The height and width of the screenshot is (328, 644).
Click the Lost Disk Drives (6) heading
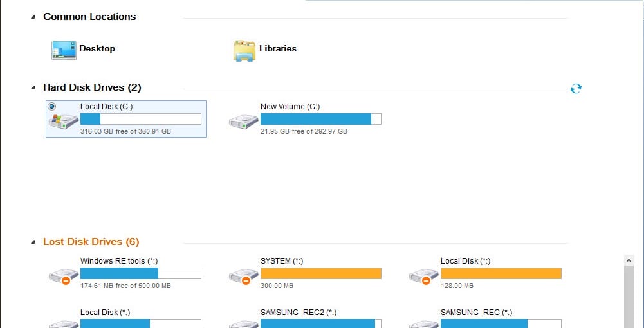pyautogui.click(x=91, y=242)
